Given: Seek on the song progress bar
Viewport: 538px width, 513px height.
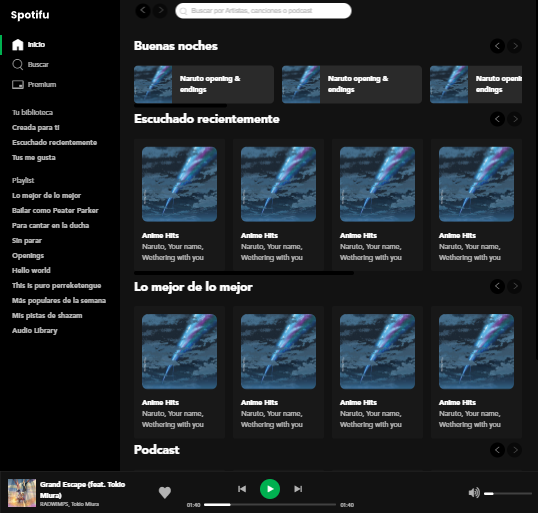Looking at the screenshot, I should [x=270, y=504].
